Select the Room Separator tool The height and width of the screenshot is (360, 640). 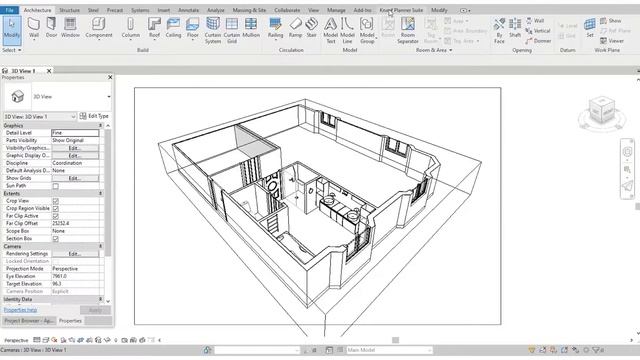(408, 30)
